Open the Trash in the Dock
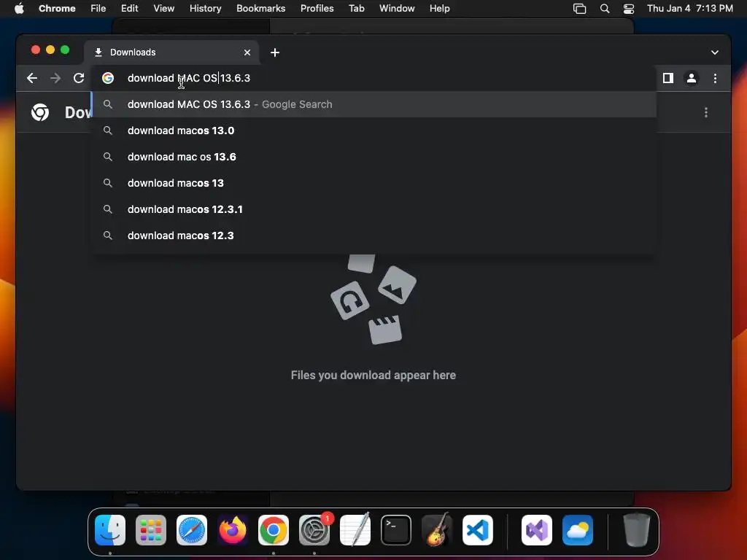 pos(636,530)
